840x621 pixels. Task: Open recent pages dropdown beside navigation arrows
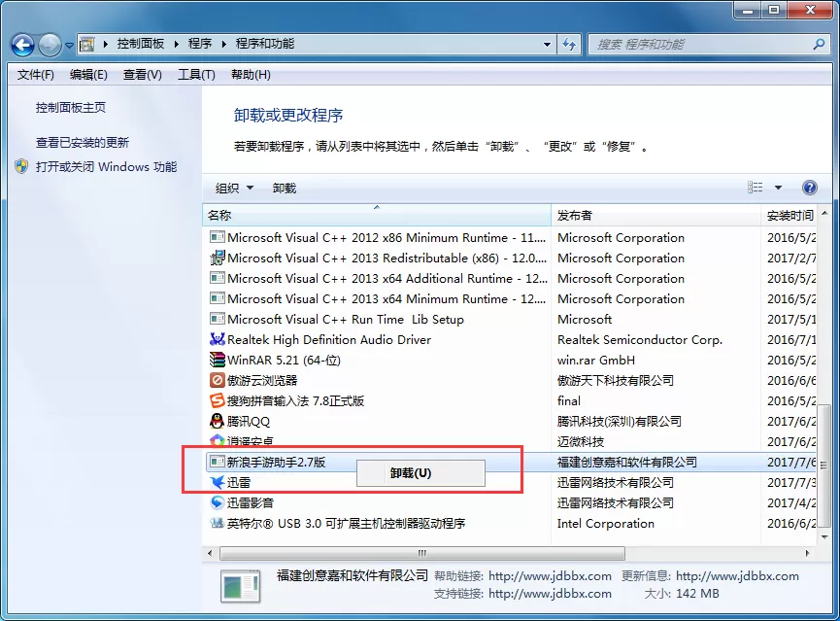(x=69, y=46)
